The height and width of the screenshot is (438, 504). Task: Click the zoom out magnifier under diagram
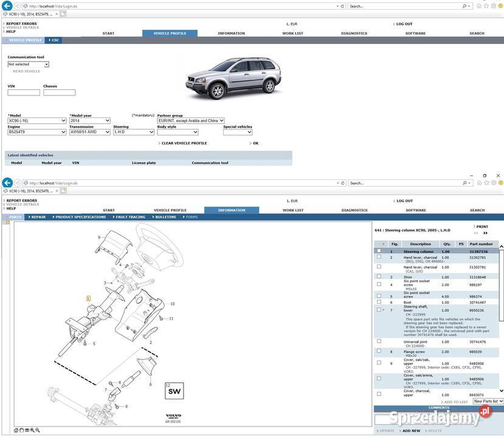[x=38, y=430]
